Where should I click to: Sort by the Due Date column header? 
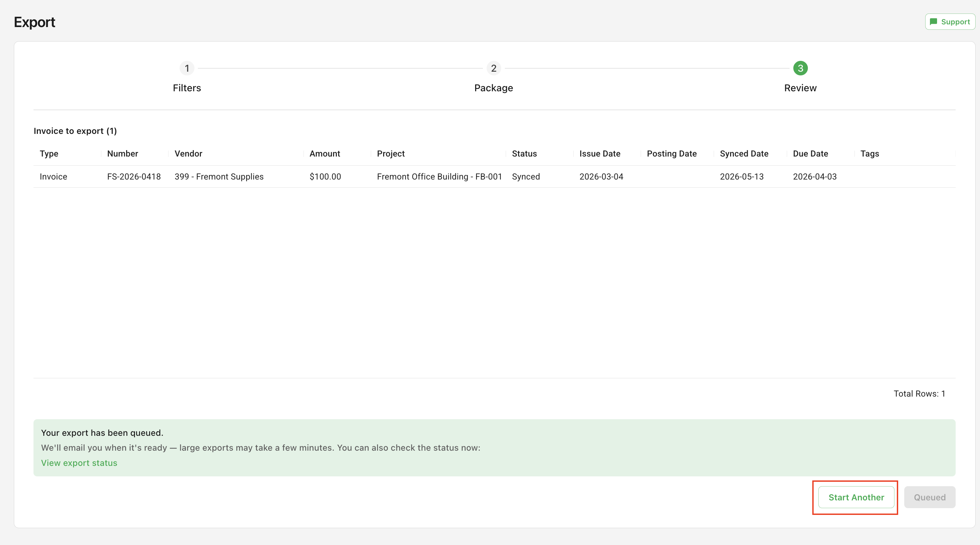[x=810, y=153]
